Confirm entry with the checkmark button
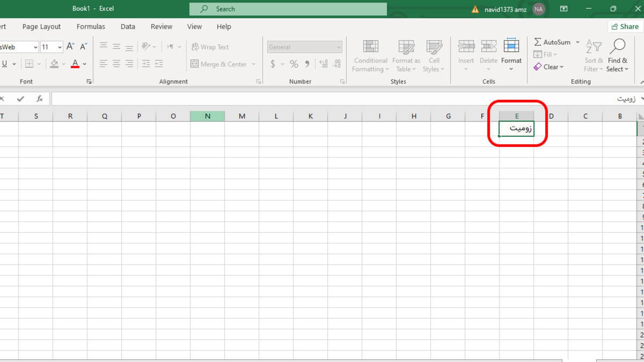This screenshot has width=644, height=362. pyautogui.click(x=20, y=99)
